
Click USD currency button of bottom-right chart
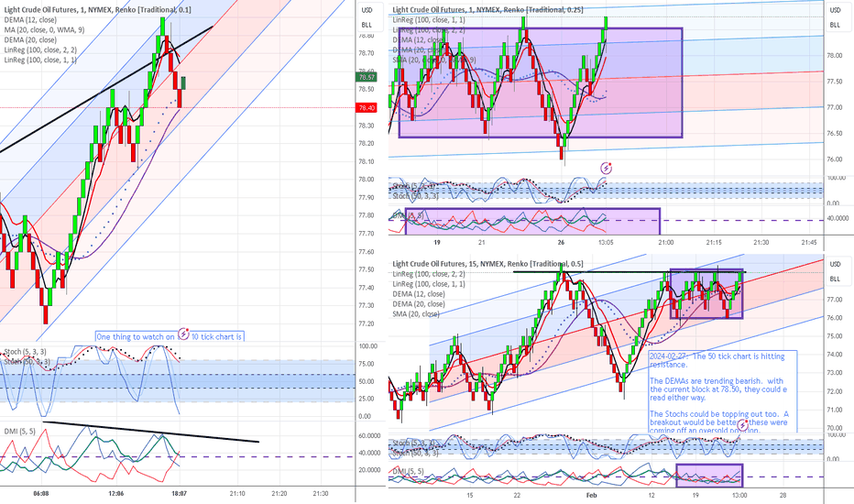pos(835,264)
